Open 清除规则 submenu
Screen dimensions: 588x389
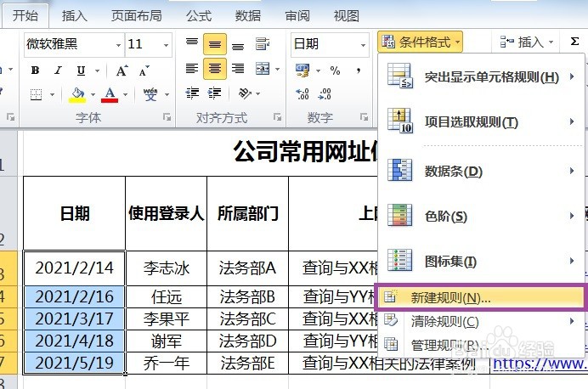point(482,321)
